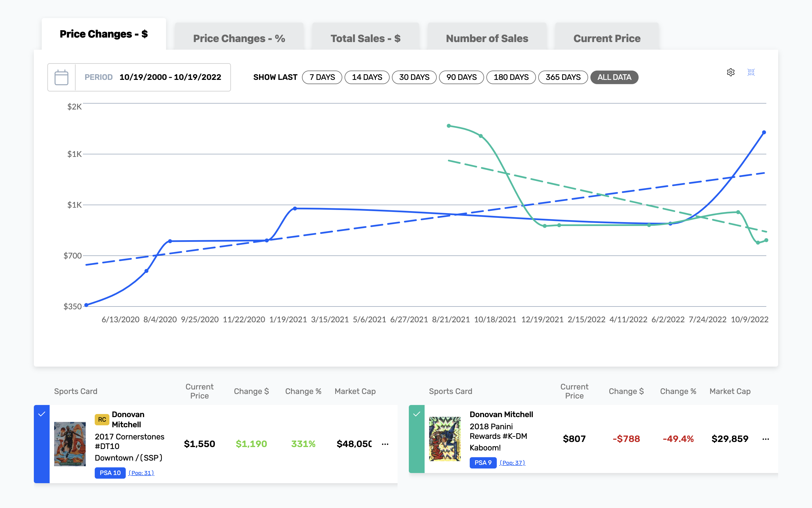
Task: Open the Pop: 31 link
Action: click(141, 473)
